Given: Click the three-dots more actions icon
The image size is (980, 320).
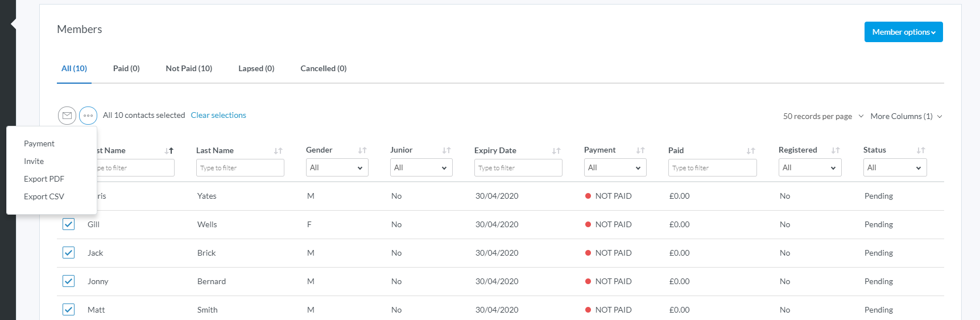Looking at the screenshot, I should [88, 116].
